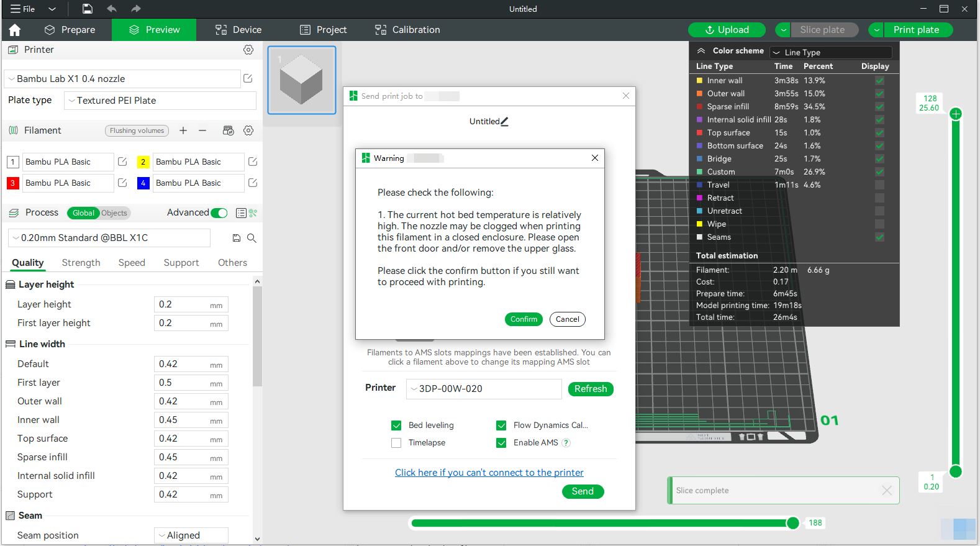Toggle Bed leveling checkbox
Screen dimensions: 980x546
click(x=396, y=425)
